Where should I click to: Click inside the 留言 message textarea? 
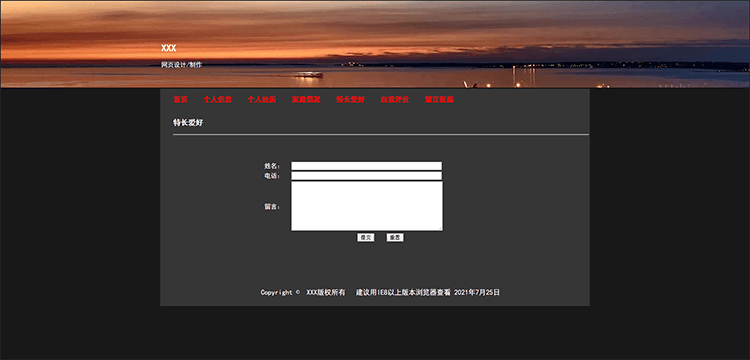(367, 206)
